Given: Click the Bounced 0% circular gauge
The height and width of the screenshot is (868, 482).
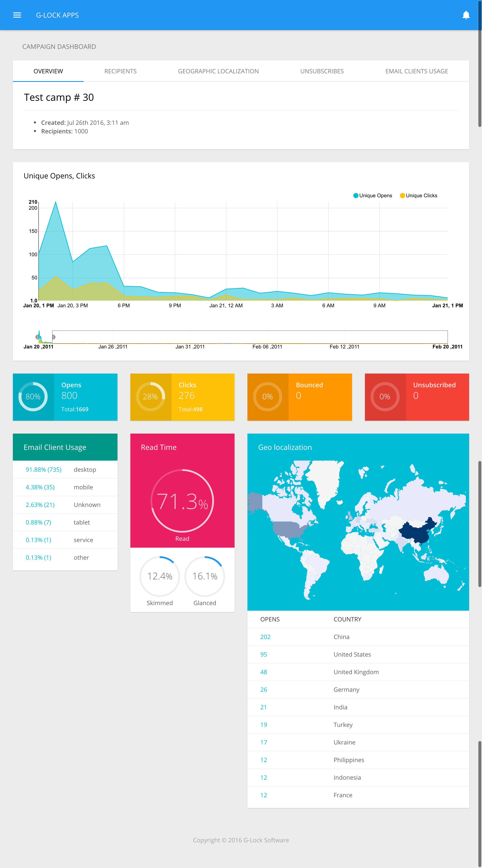Looking at the screenshot, I should (268, 397).
